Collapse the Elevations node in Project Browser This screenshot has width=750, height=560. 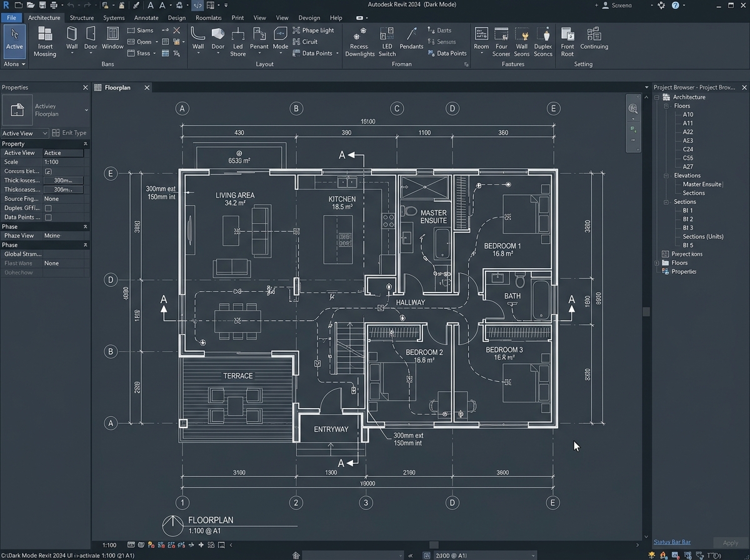click(x=666, y=176)
